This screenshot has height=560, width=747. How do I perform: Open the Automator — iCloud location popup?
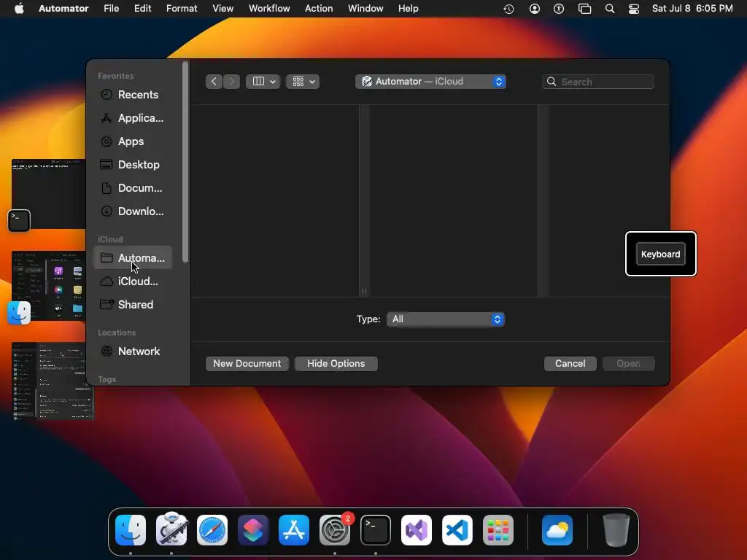pos(430,82)
